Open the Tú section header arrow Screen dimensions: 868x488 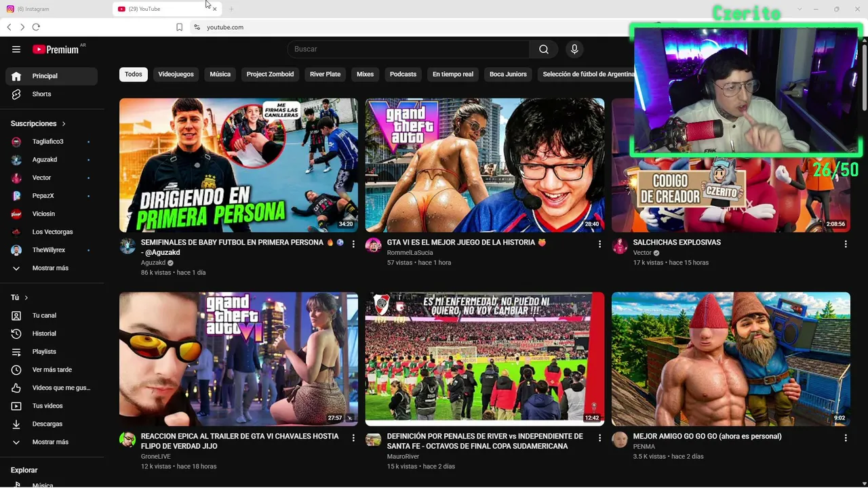[26, 298]
